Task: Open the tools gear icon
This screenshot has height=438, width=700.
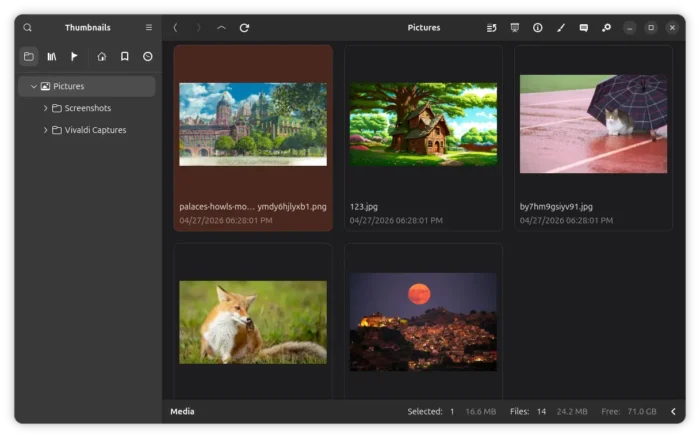Action: coord(606,28)
